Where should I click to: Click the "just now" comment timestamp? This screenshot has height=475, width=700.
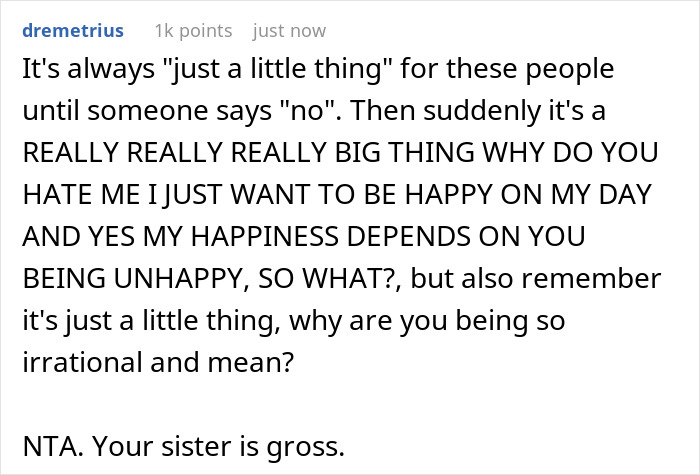click(289, 31)
